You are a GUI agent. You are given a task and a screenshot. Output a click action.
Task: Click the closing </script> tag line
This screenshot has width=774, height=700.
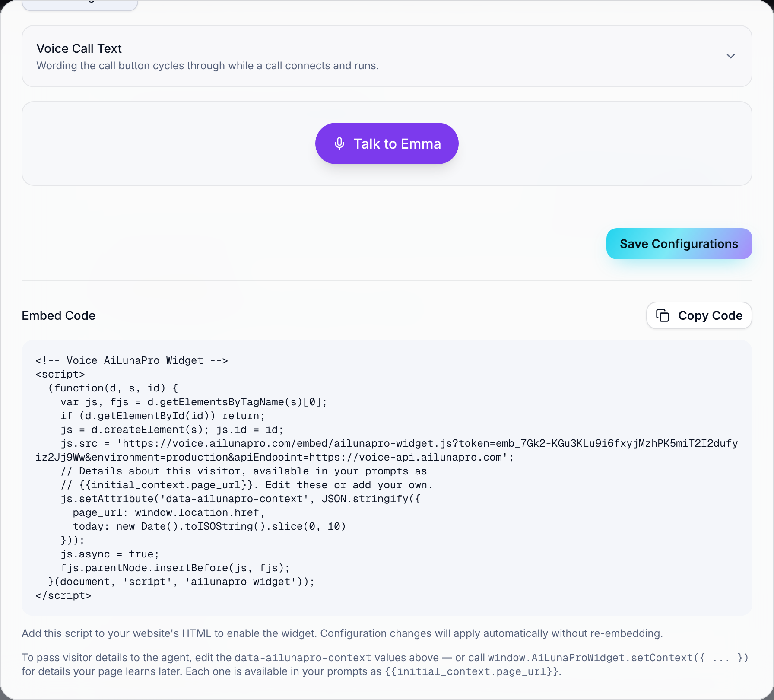[63, 595]
